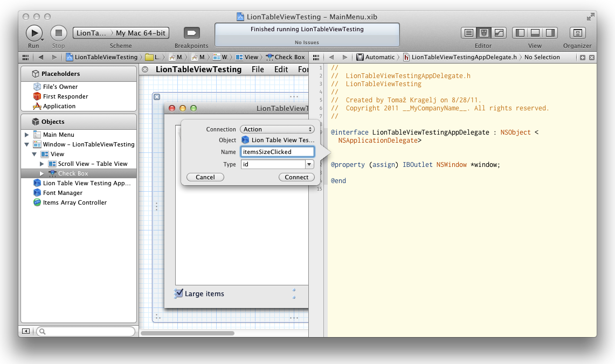This screenshot has width=615, height=364.
Task: Select Scroll View - Table View row
Action: 93,164
